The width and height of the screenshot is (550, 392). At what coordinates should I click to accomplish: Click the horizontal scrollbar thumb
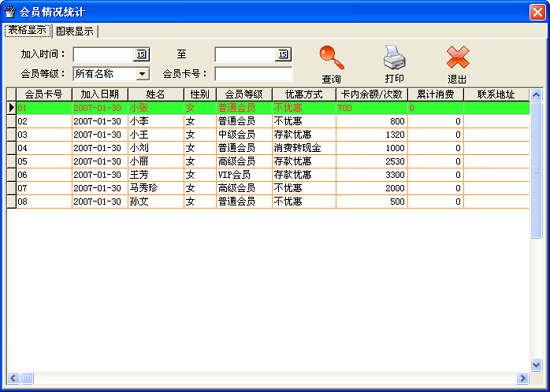[27, 378]
